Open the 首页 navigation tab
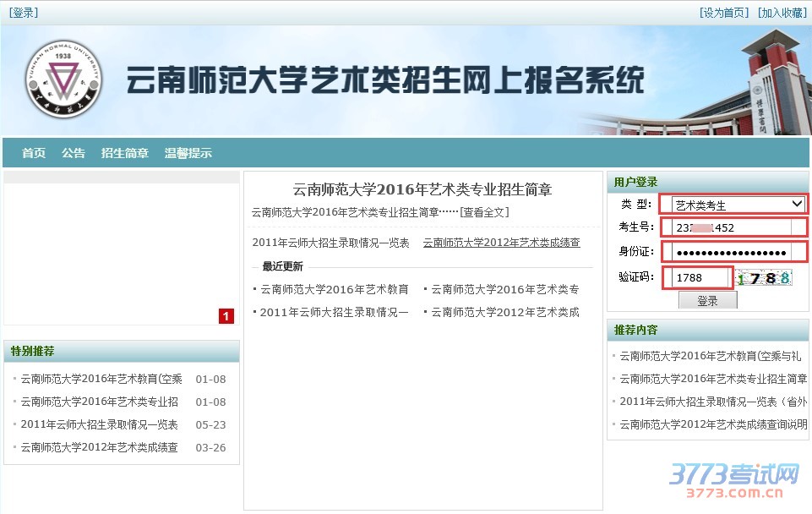 pos(34,153)
